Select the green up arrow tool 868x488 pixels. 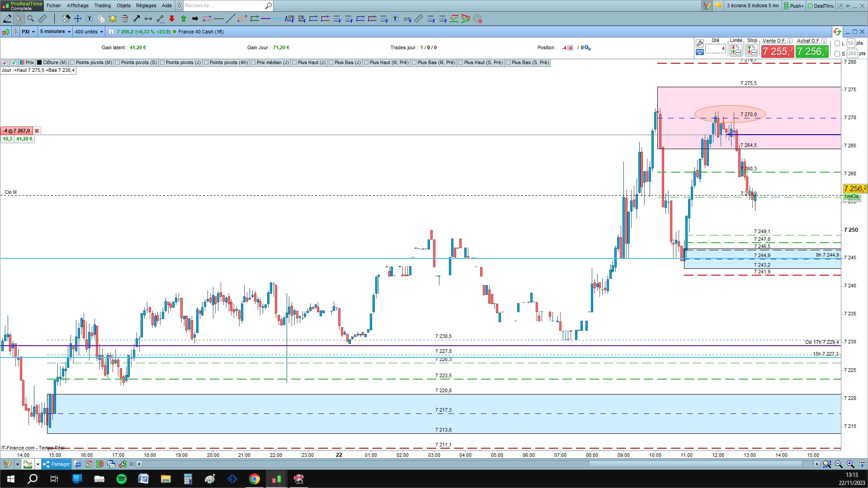[x=184, y=19]
